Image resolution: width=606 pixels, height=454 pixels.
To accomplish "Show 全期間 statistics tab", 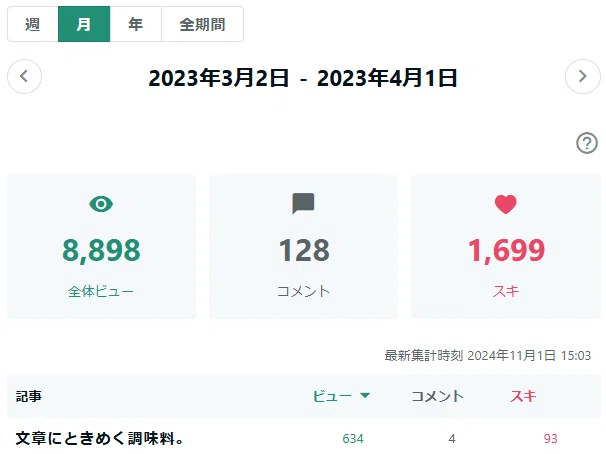I will coord(203,24).
